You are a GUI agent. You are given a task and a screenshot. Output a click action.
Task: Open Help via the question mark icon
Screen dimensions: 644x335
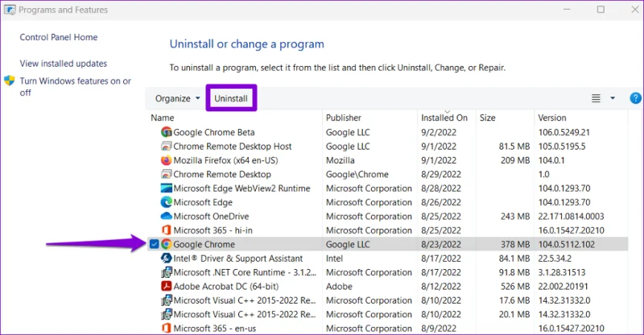point(635,98)
